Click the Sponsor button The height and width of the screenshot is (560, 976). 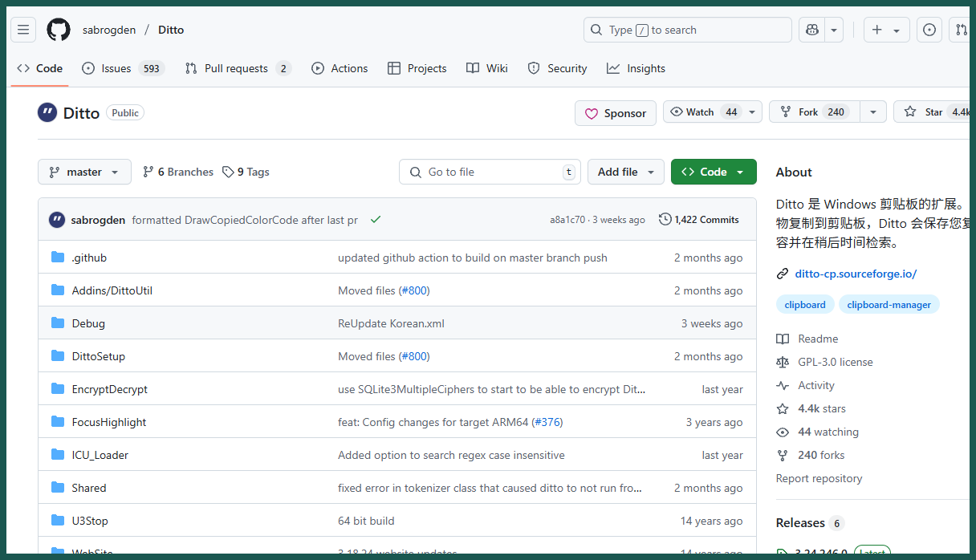[616, 113]
